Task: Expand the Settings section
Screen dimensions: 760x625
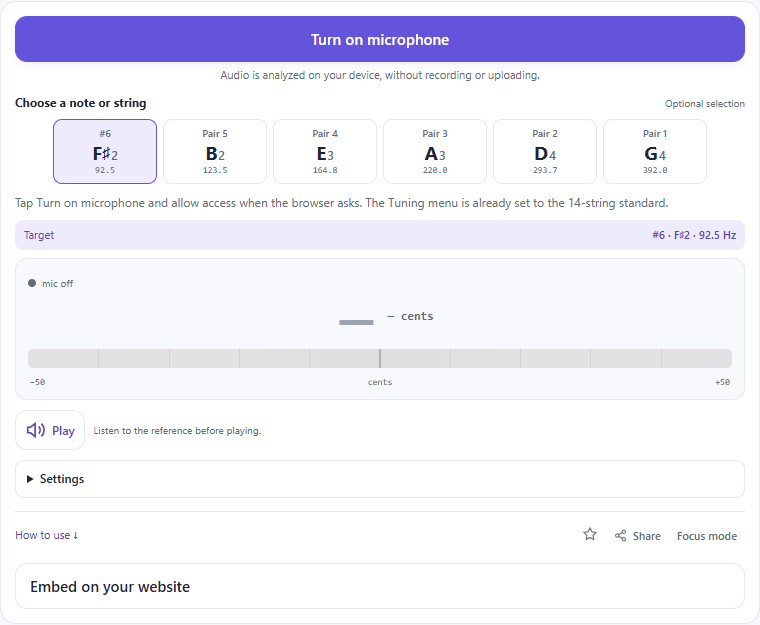Action: tap(380, 479)
